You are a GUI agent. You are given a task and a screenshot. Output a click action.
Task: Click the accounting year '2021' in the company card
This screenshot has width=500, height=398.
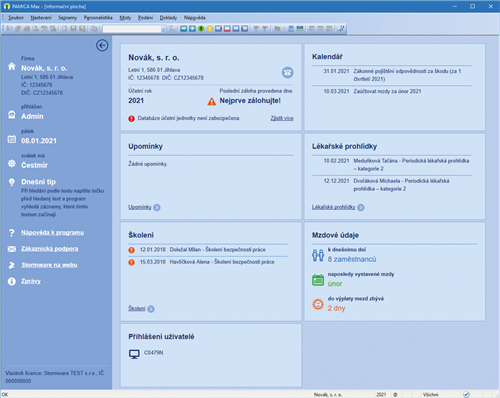tap(136, 101)
